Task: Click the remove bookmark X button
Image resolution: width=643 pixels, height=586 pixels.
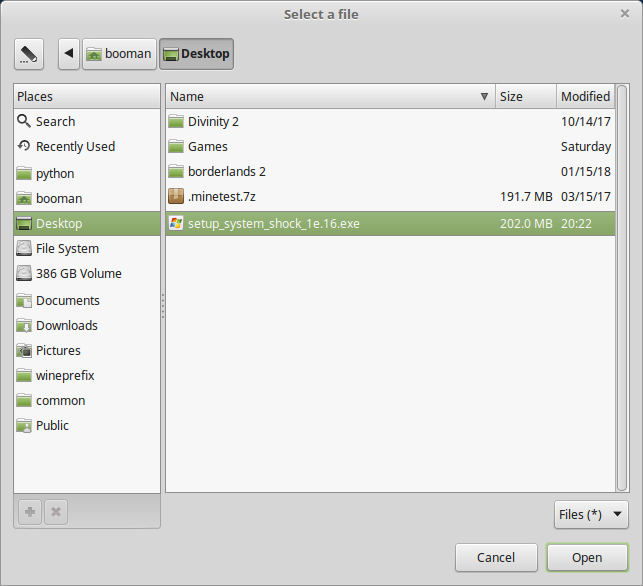Action: click(x=56, y=512)
